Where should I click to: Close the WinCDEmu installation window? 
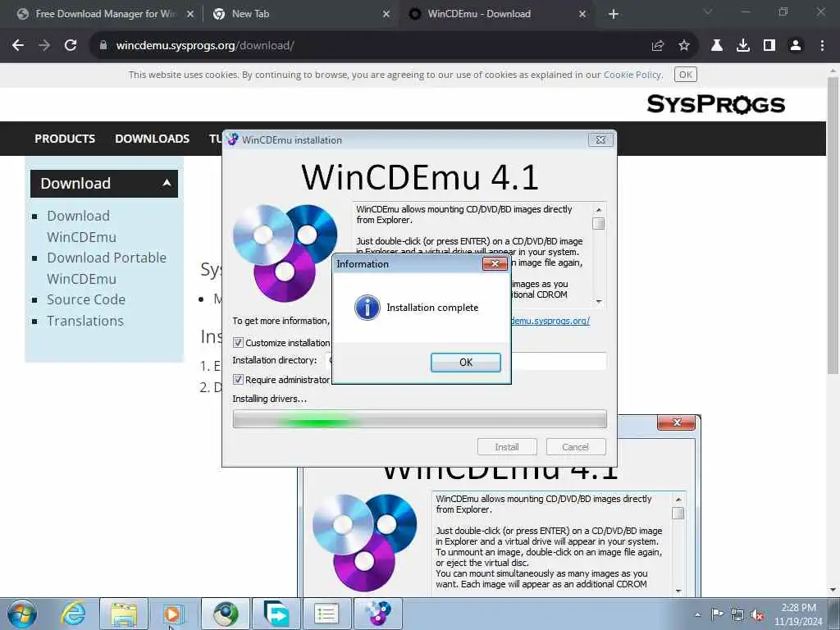pos(600,139)
